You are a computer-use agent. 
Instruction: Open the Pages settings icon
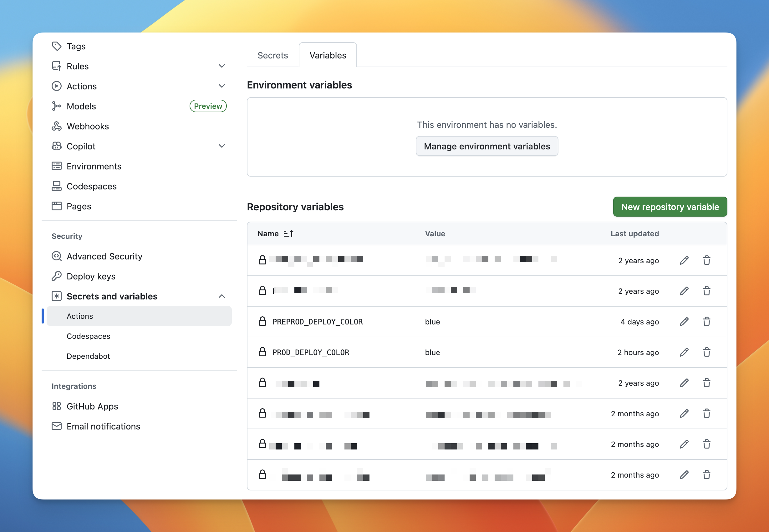coord(57,206)
